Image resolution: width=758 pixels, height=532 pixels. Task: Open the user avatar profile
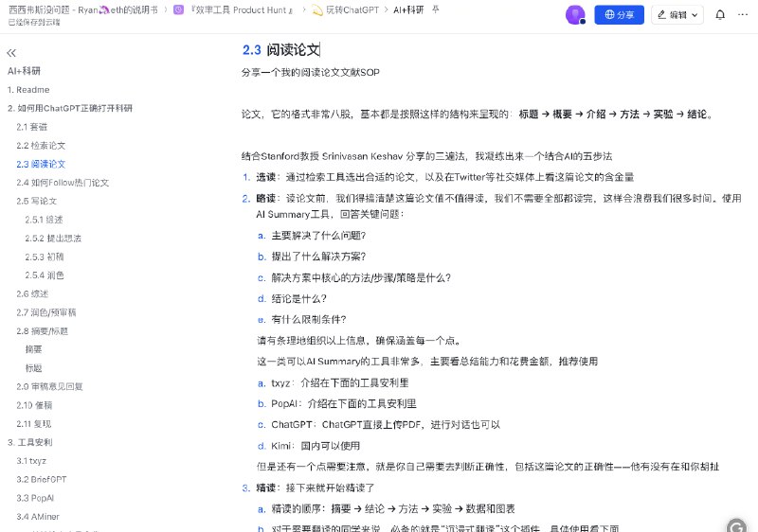point(575,15)
